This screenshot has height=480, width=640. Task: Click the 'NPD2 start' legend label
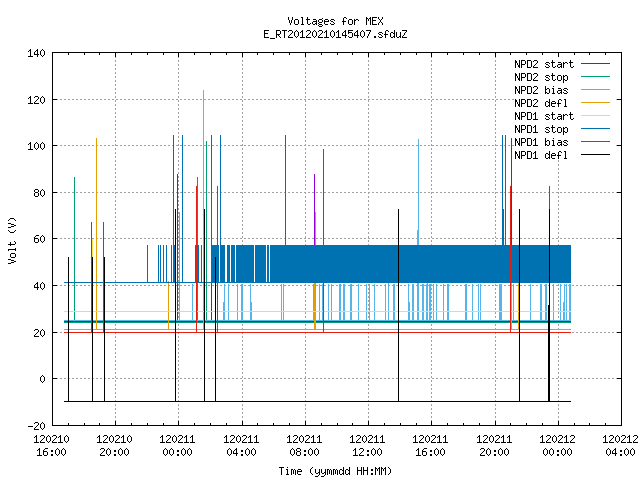point(544,64)
